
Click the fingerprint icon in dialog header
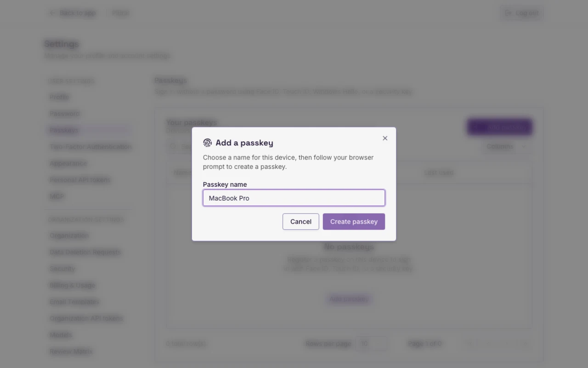click(x=207, y=143)
